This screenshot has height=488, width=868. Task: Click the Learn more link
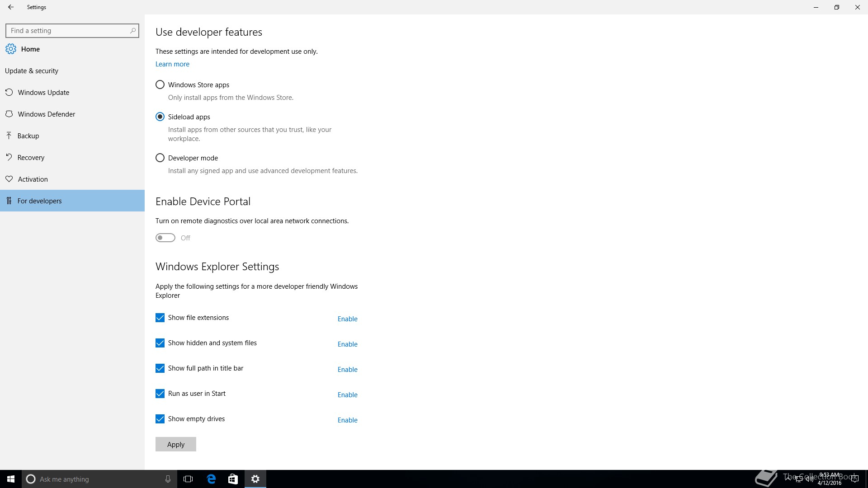tap(172, 64)
